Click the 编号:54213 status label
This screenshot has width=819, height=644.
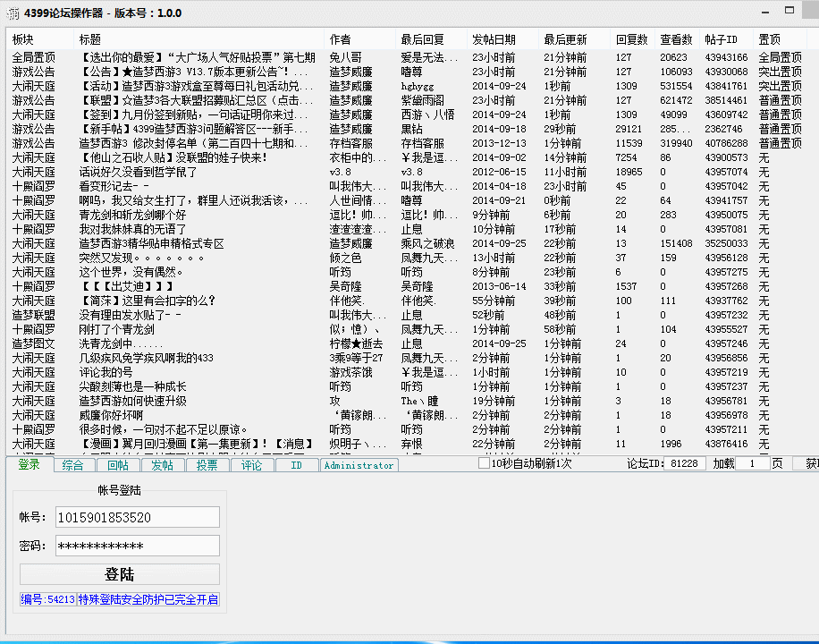48,599
